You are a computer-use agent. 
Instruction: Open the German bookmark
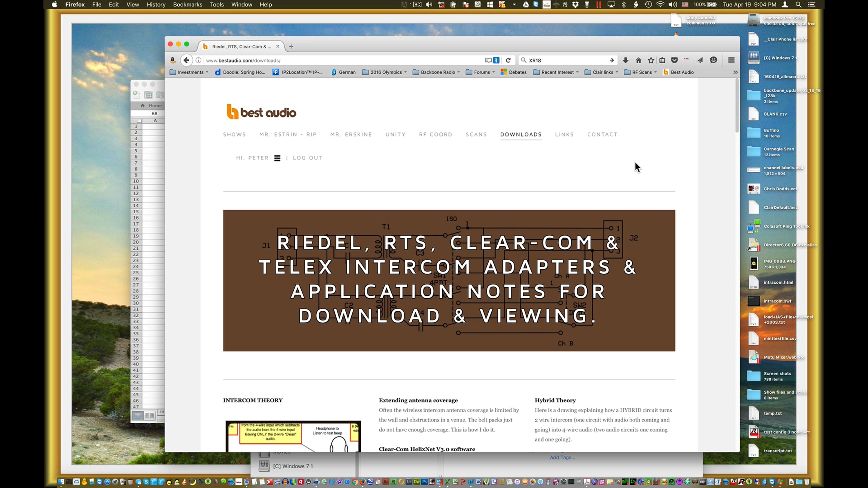(x=344, y=72)
